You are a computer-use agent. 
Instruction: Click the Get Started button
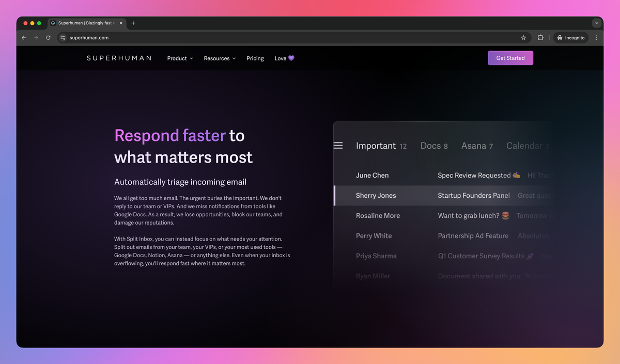[510, 58]
